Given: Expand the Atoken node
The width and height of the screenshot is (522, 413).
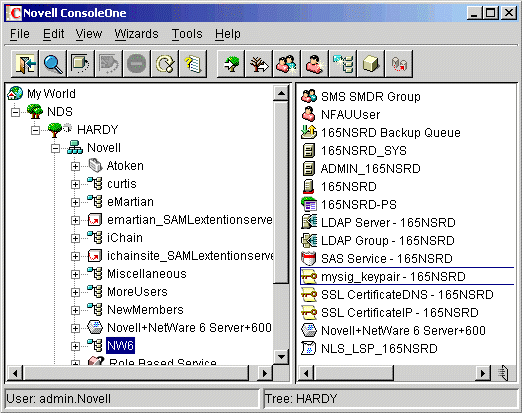Looking at the screenshot, I should 75,166.
